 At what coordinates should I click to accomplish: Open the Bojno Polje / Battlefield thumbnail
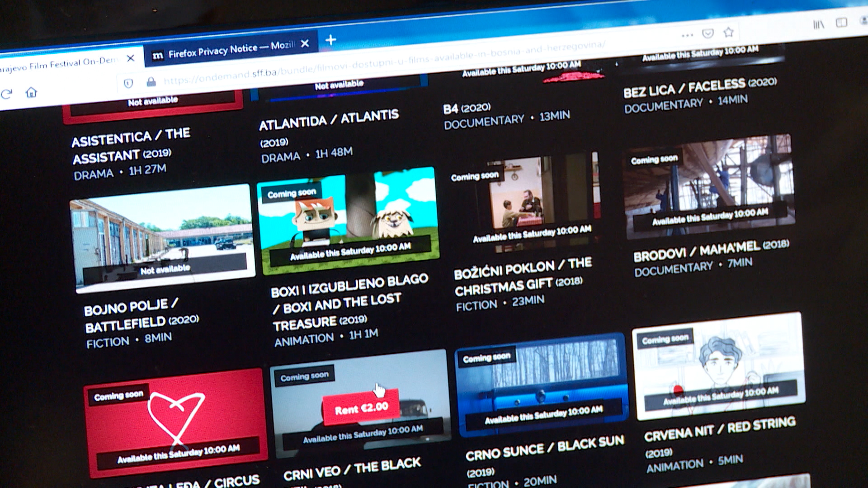[162, 239]
